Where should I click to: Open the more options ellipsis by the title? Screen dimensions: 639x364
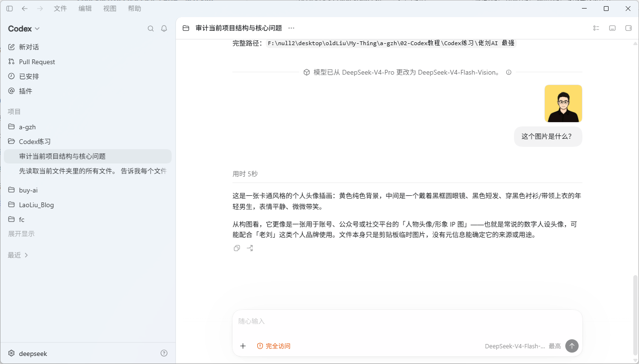(291, 28)
